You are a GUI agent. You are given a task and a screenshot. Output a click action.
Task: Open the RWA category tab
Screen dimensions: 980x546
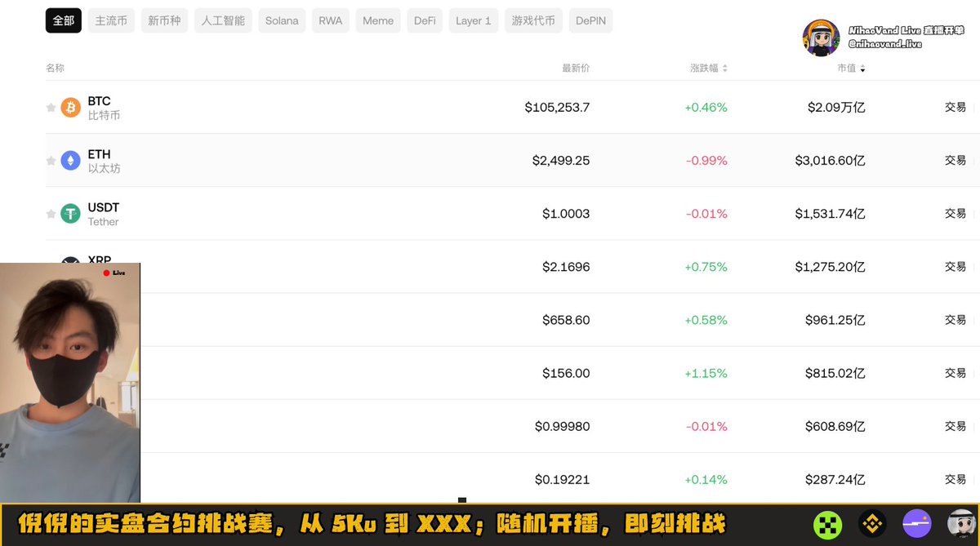coord(331,20)
